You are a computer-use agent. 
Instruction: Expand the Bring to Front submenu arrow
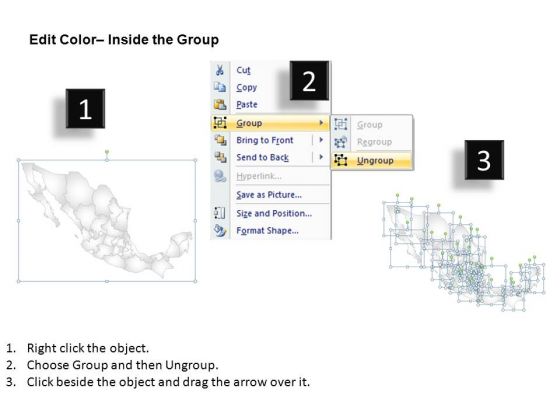pos(321,140)
